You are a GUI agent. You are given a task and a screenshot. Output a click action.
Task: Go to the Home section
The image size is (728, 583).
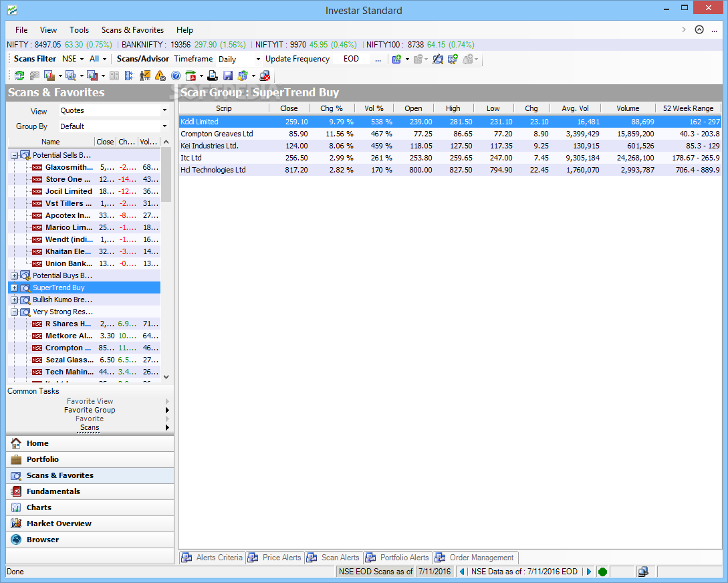tap(90, 443)
